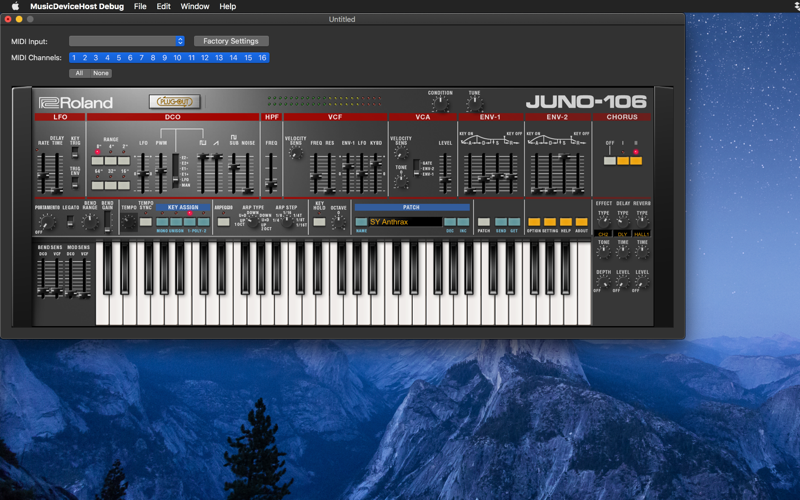Click the PLUG-OUT button
The width and height of the screenshot is (800, 500).
174,102
